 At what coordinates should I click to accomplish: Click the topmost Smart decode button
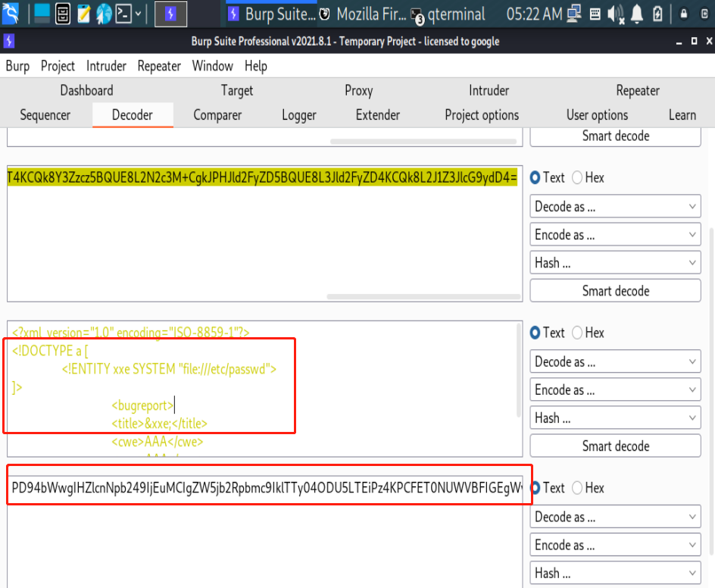click(x=615, y=136)
